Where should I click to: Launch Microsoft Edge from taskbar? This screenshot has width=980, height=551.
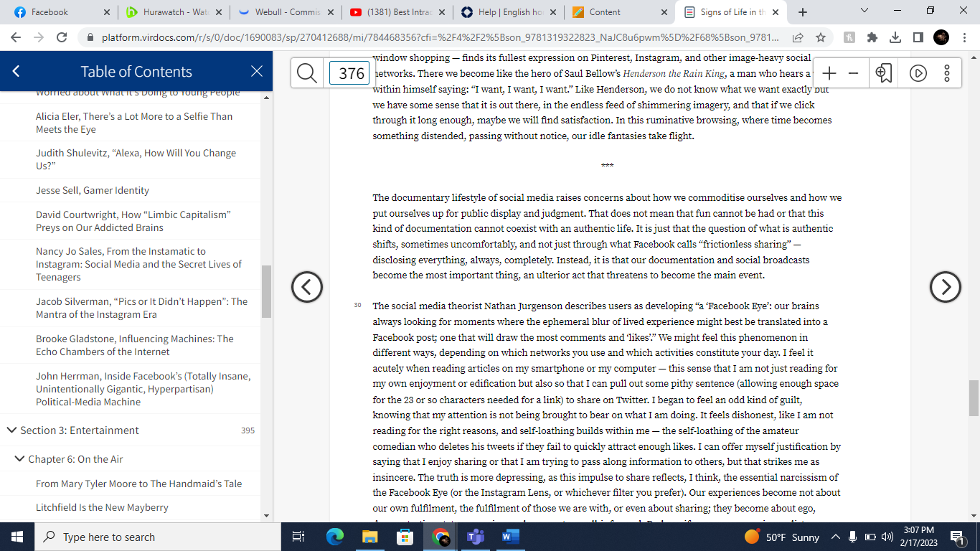click(335, 537)
